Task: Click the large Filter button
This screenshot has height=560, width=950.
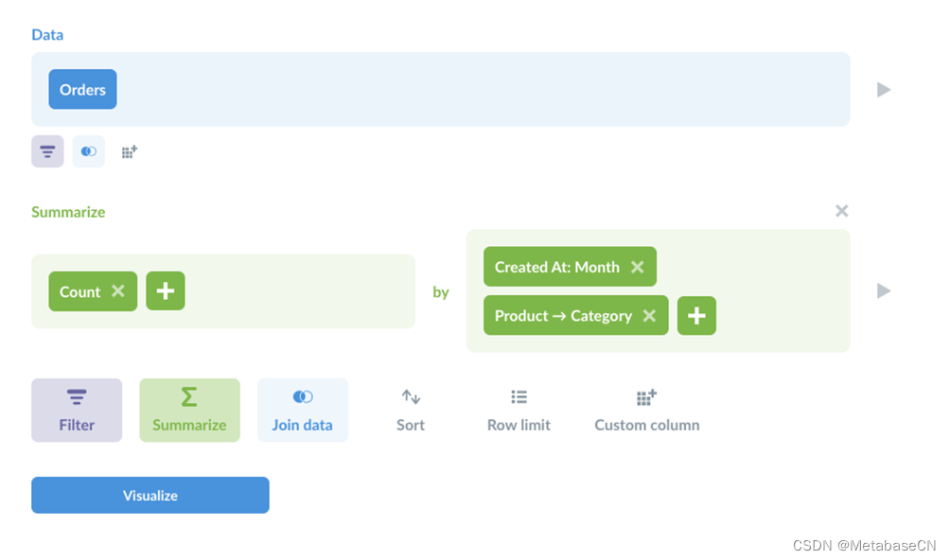Action: [77, 411]
